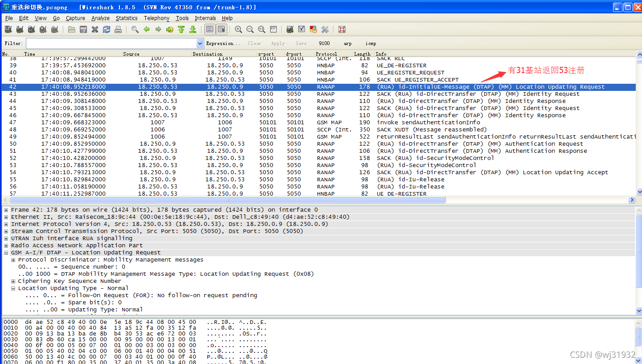Click the Apply filter button
The width and height of the screenshot is (642, 364).
[x=278, y=43]
